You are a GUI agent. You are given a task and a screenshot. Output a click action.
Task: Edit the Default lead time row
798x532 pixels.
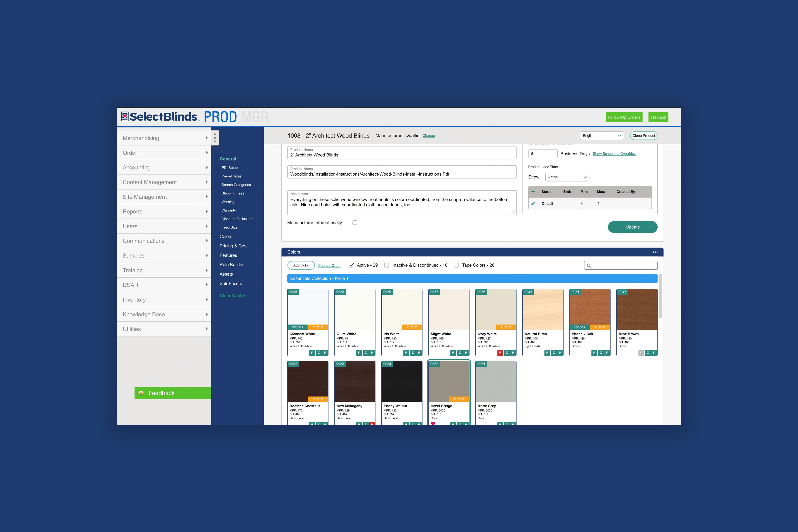533,204
